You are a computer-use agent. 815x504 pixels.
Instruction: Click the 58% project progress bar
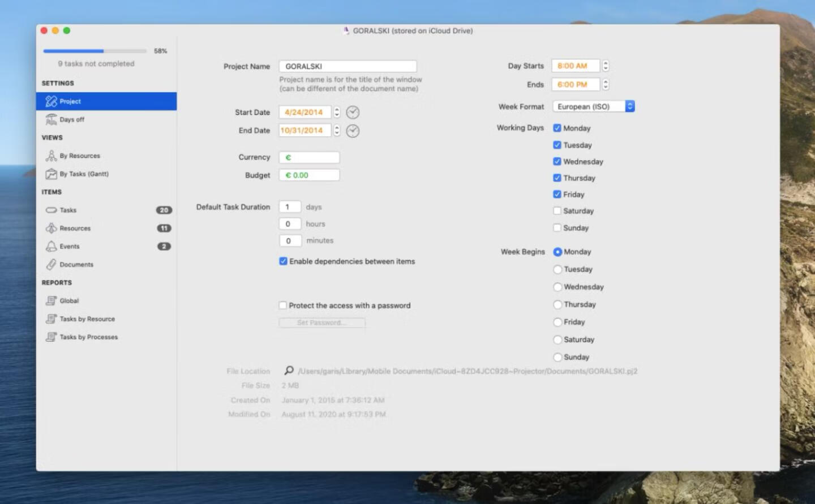pyautogui.click(x=95, y=51)
